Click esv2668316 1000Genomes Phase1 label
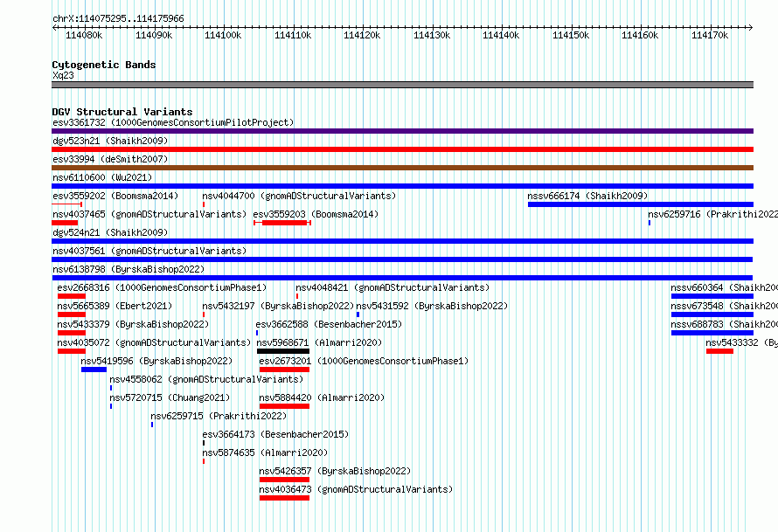The height and width of the screenshot is (532, 778). point(162,287)
